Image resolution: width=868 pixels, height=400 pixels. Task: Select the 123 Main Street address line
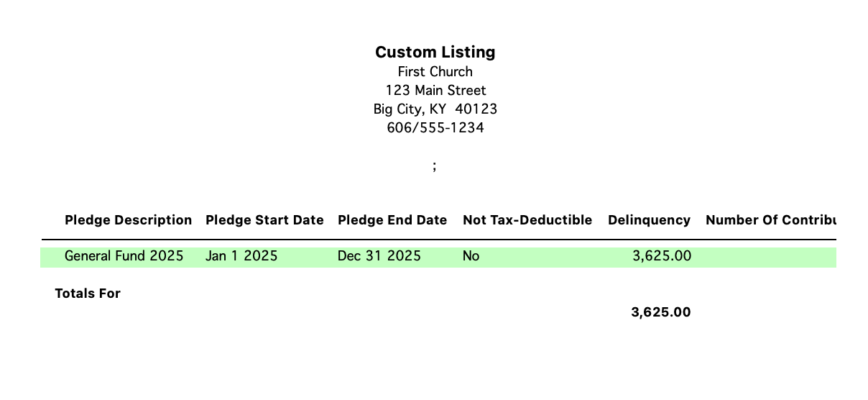click(x=435, y=90)
